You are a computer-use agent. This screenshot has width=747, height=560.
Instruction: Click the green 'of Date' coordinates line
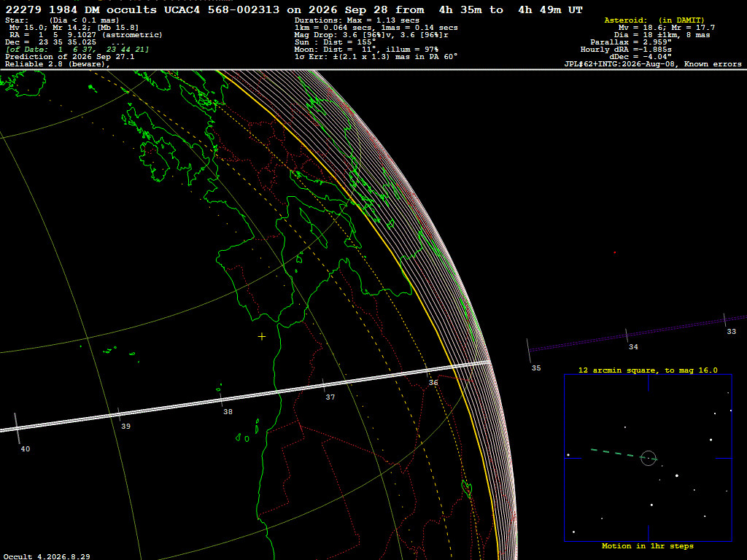(77, 49)
